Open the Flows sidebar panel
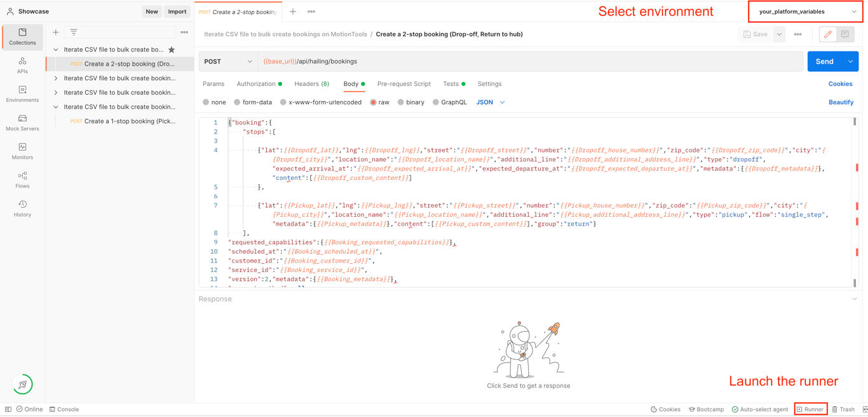This screenshot has width=868, height=417. [x=22, y=180]
